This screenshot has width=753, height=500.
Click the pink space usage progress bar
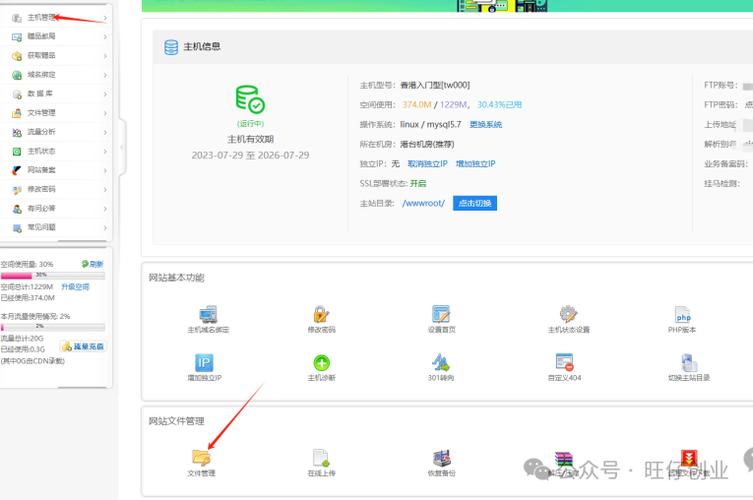[40, 274]
